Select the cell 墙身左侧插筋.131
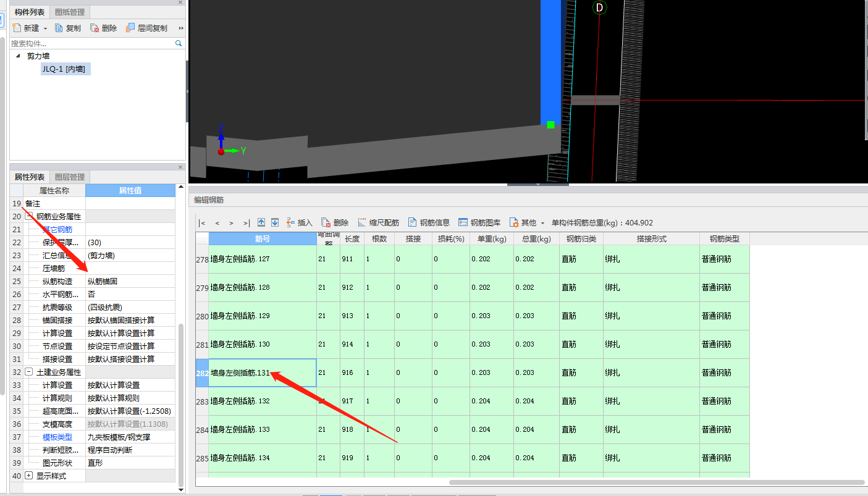The width and height of the screenshot is (868, 496). 263,372
